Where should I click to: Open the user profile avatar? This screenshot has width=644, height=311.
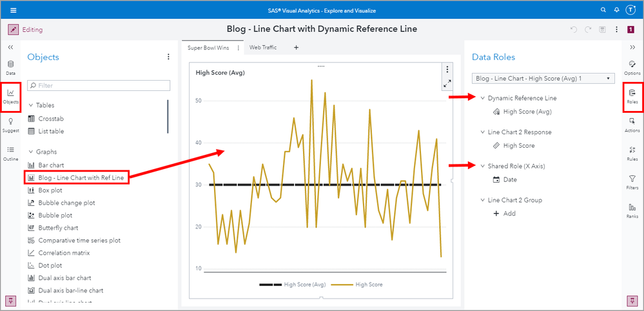(630, 10)
